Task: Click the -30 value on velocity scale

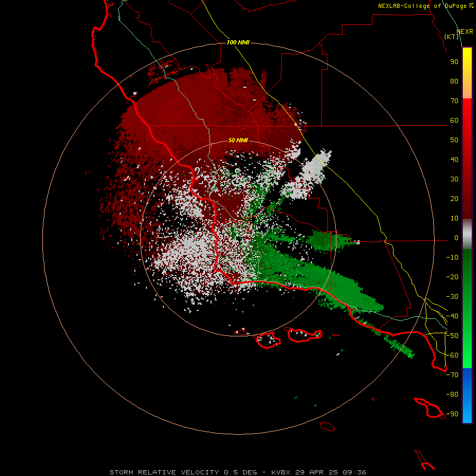Action: [x=452, y=297]
